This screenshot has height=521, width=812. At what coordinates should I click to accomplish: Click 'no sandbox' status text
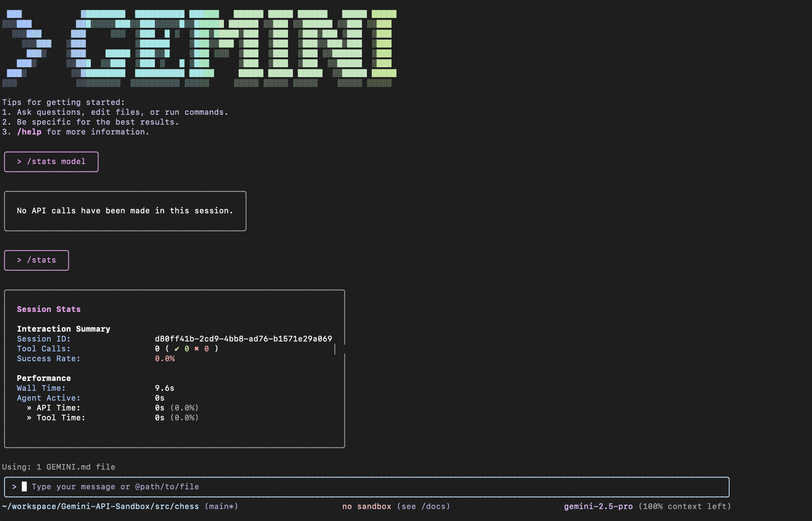pyautogui.click(x=367, y=506)
